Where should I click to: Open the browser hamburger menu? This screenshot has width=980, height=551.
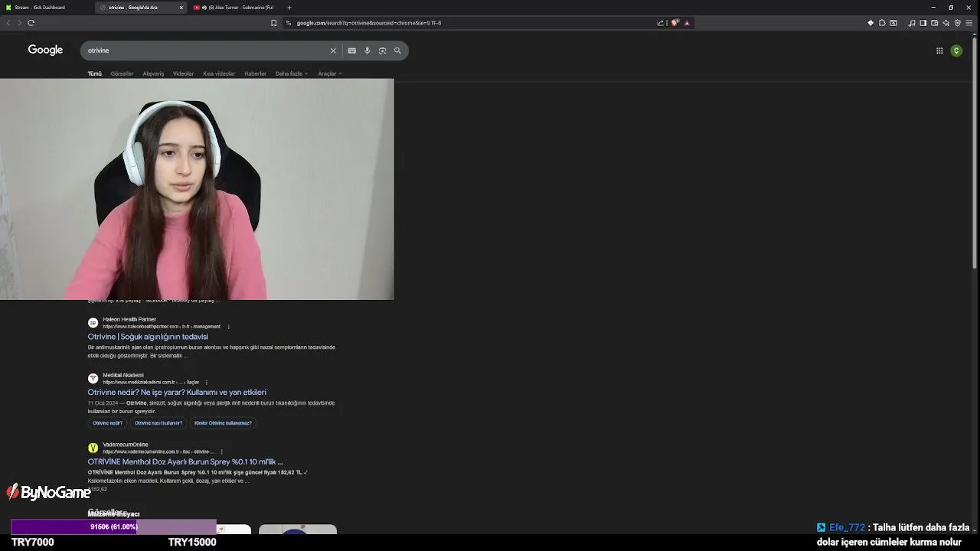click(970, 23)
